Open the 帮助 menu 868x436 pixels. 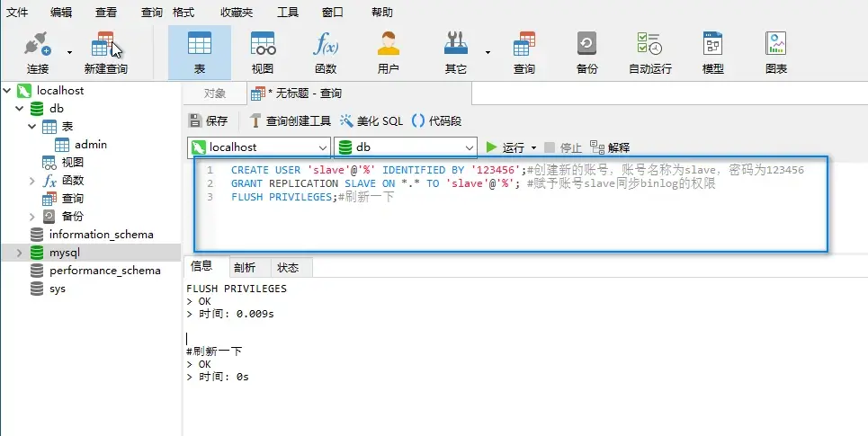click(382, 13)
